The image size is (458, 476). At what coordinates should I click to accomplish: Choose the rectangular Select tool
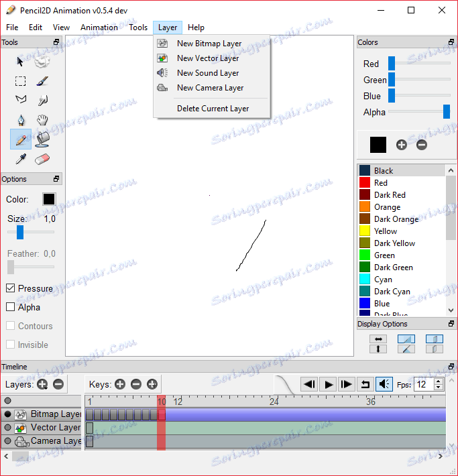(x=20, y=81)
